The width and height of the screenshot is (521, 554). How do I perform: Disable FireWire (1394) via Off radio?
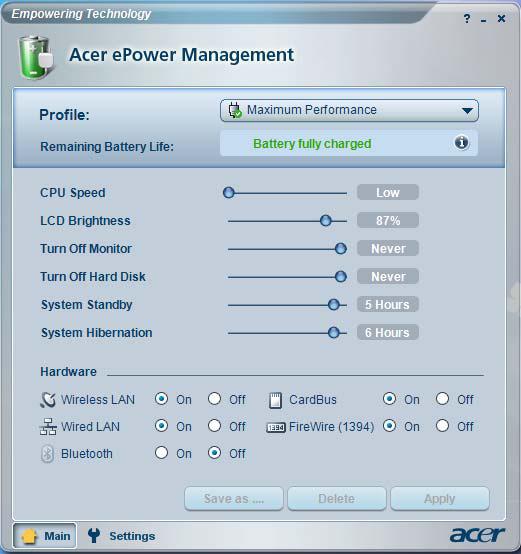click(442, 426)
